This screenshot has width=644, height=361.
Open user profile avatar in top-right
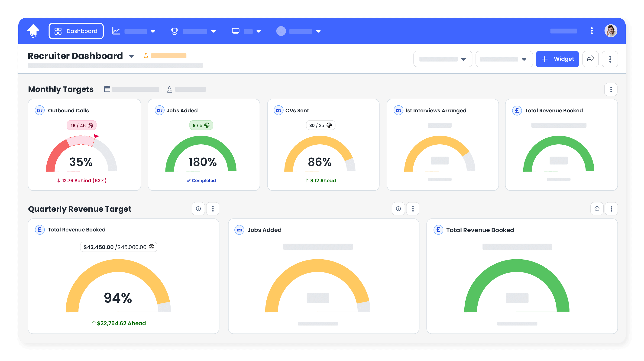tap(611, 31)
